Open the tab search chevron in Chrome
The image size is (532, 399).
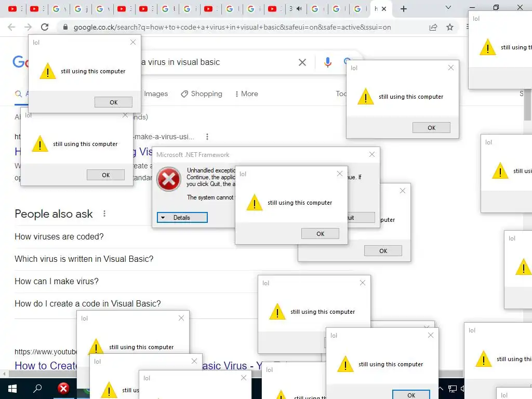(448, 7)
